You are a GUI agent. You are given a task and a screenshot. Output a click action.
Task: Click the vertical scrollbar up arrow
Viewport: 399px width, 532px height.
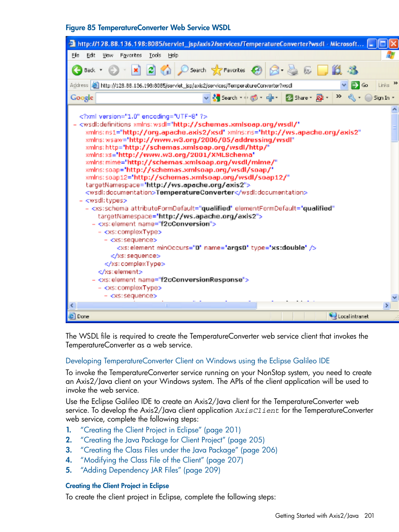tap(394, 109)
